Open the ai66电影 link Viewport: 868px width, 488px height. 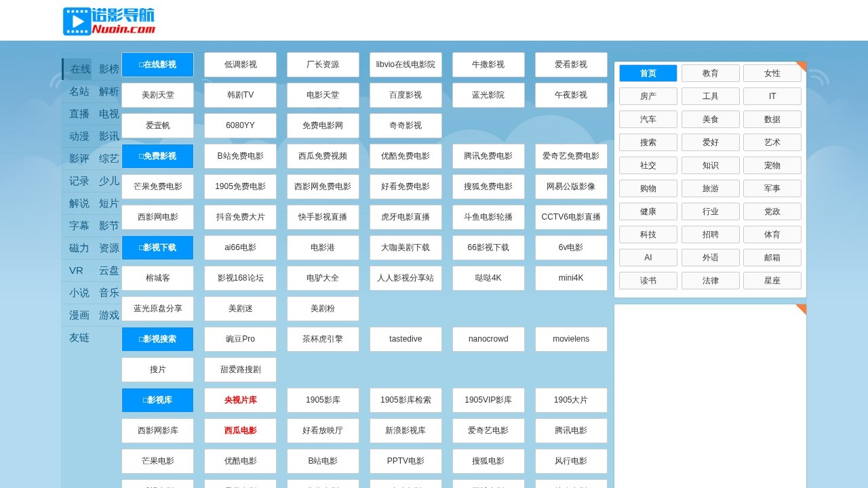(240, 248)
